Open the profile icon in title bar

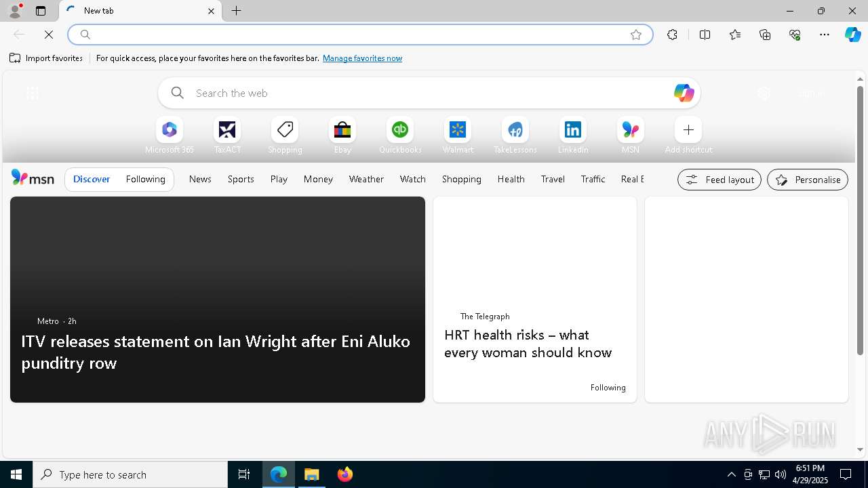click(15, 11)
